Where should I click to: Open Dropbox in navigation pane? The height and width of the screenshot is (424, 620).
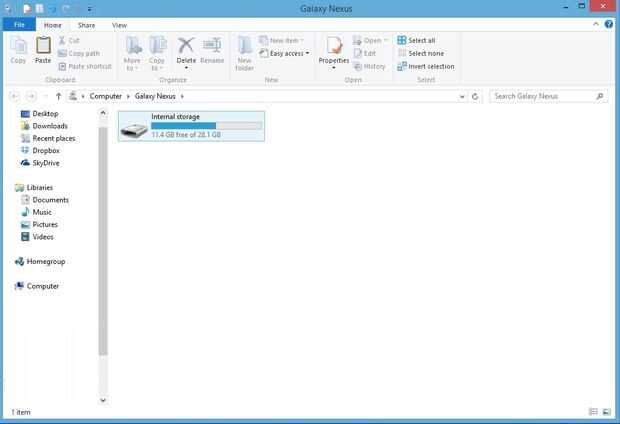40,151
